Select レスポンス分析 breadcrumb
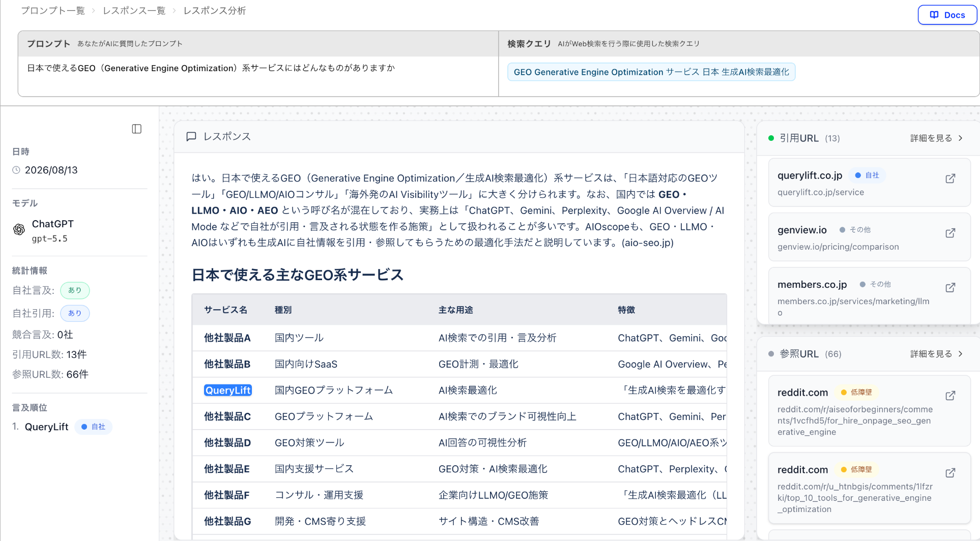The height and width of the screenshot is (541, 980). pyautogui.click(x=215, y=11)
